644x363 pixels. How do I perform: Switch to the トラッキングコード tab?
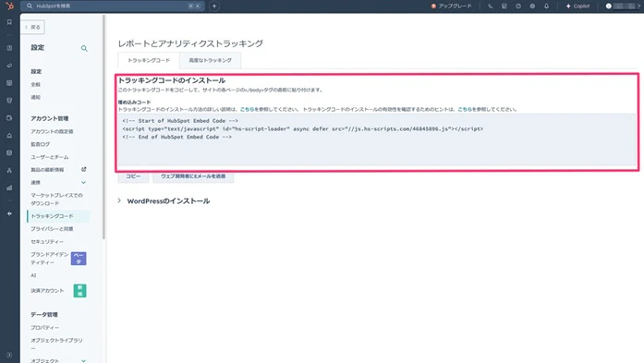click(149, 60)
